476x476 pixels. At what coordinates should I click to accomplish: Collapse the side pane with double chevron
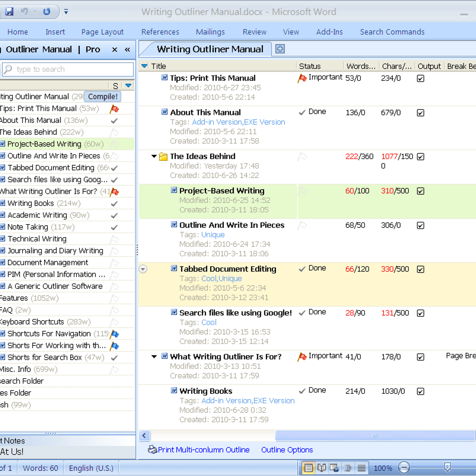[127, 50]
